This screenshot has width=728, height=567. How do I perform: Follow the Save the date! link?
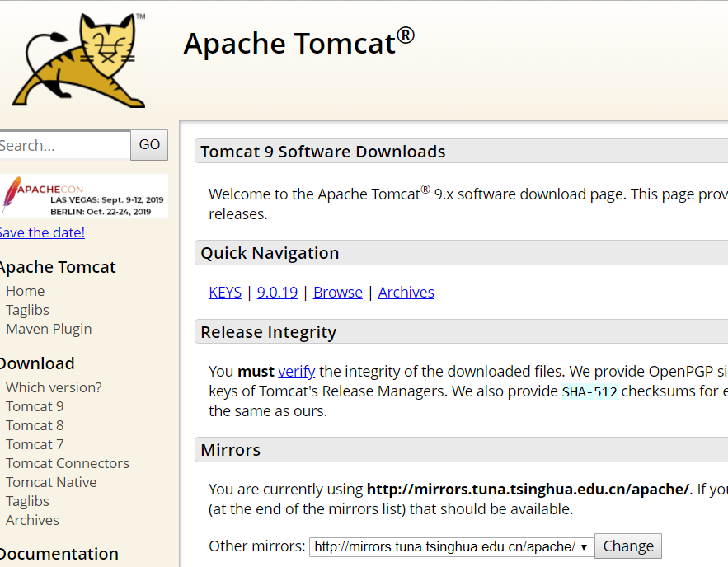click(x=42, y=232)
